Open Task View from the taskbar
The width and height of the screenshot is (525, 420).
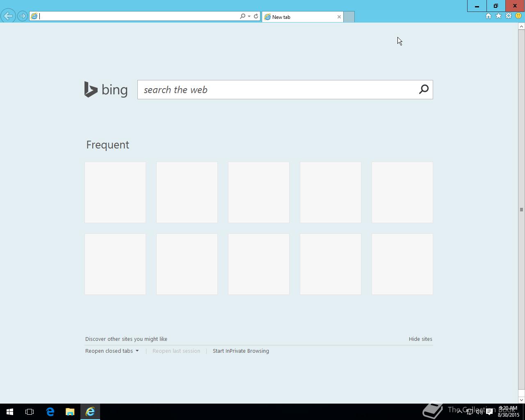(x=30, y=412)
